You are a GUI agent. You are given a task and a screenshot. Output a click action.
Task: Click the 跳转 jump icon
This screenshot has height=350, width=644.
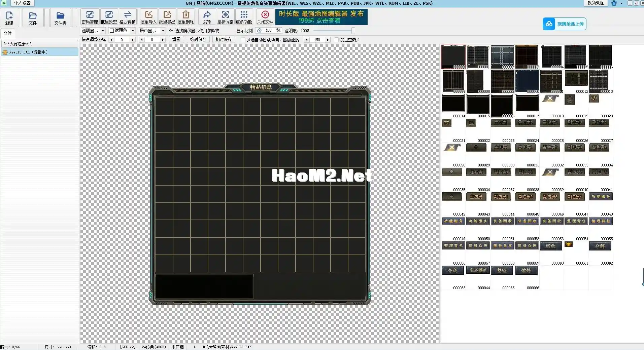[207, 17]
